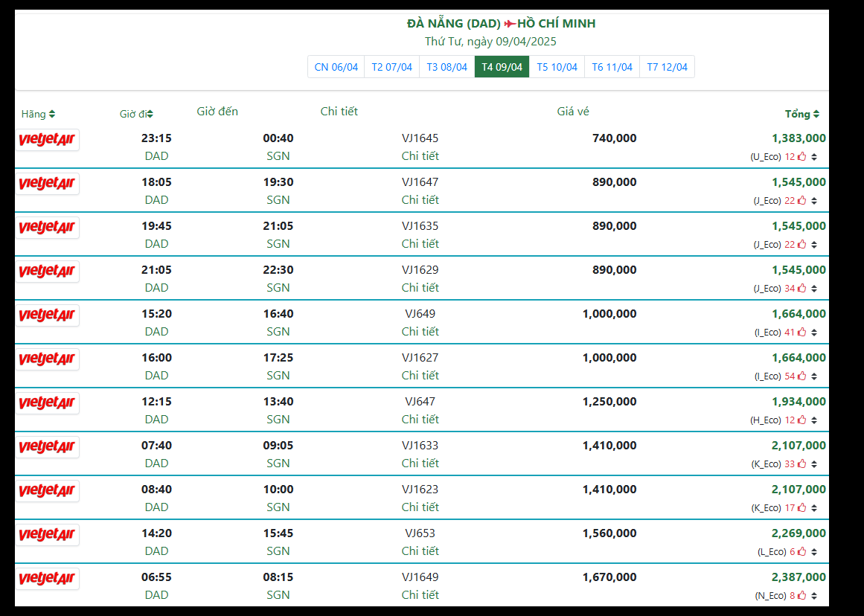Click the sort arrows icon beside Hãng
This screenshot has height=616, width=864.
click(52, 115)
